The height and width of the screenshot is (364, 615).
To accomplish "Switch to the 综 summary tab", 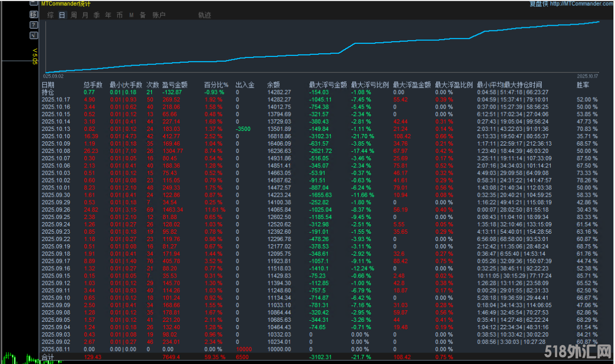I will click(x=51, y=15).
